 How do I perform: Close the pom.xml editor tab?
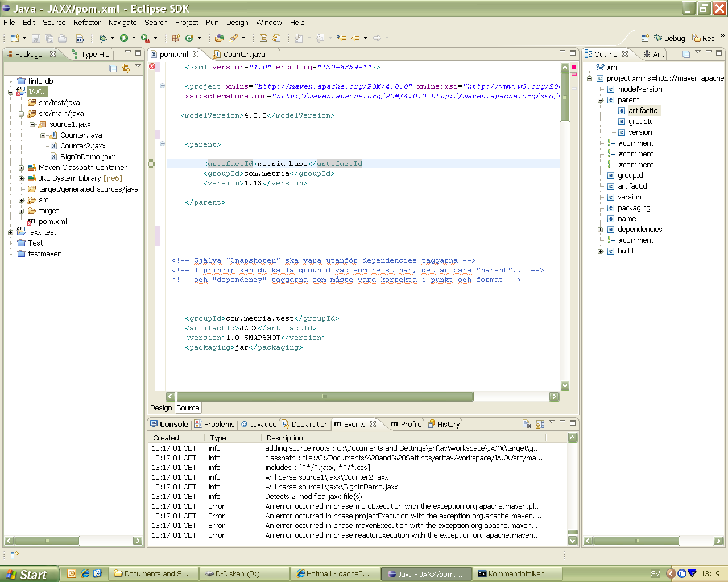pyautogui.click(x=196, y=54)
